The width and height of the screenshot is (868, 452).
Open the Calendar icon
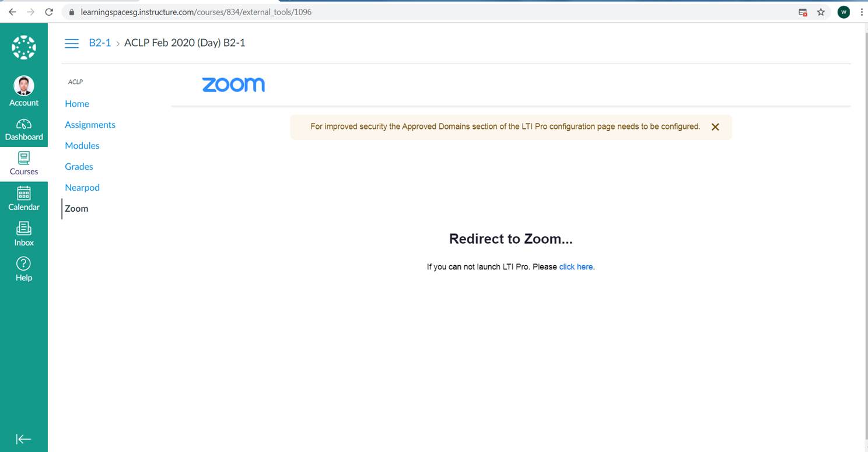24,193
